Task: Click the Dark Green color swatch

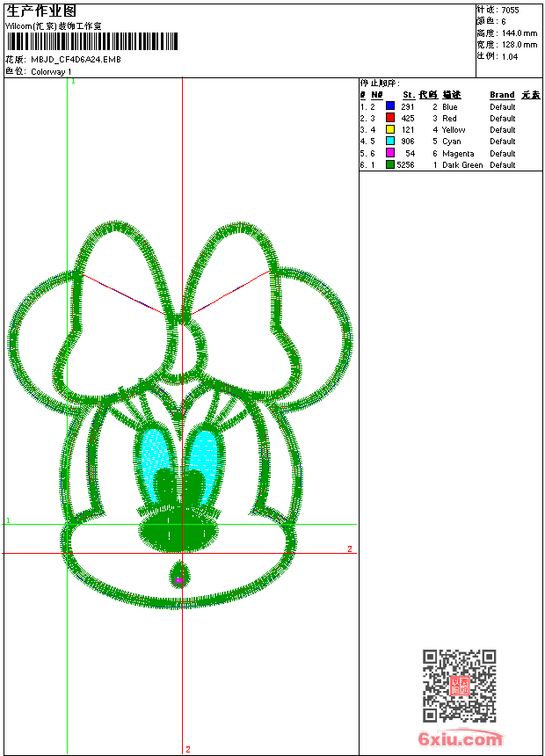Action: (390, 164)
